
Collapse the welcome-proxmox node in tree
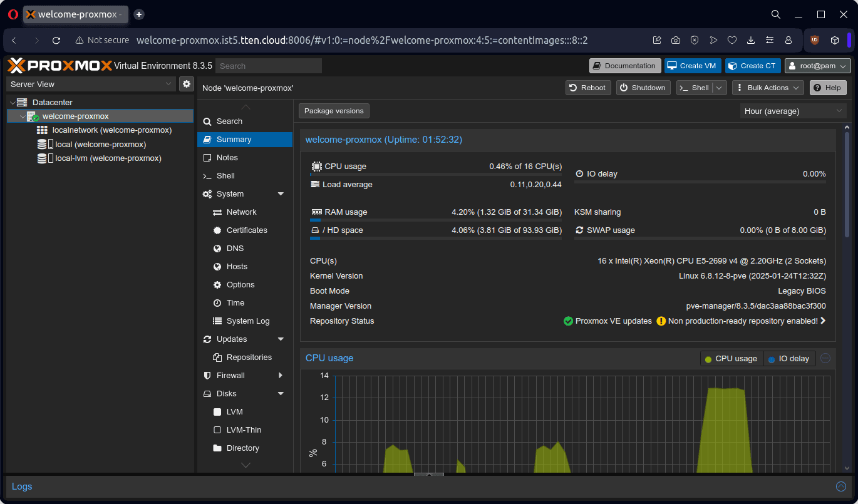tap(23, 116)
